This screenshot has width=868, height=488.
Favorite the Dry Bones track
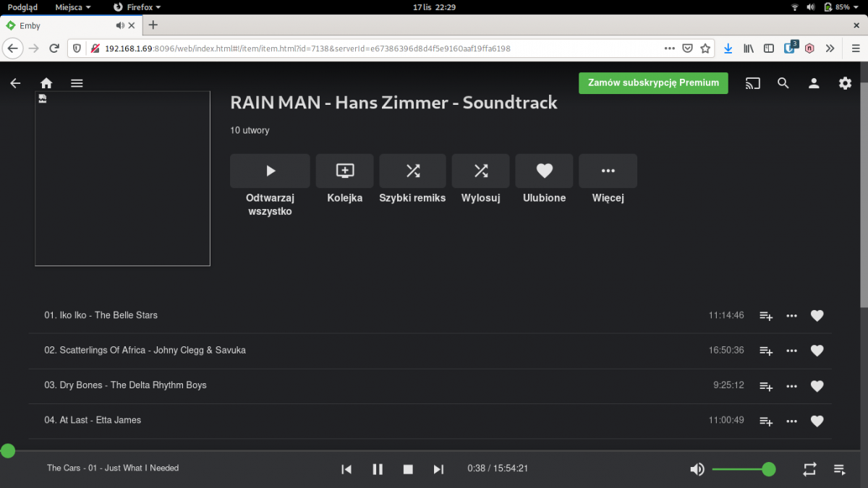[x=817, y=386]
